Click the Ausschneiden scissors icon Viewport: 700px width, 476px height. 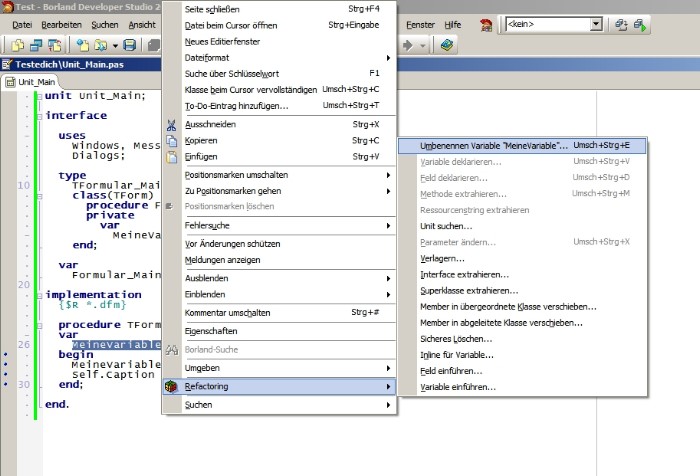171,125
